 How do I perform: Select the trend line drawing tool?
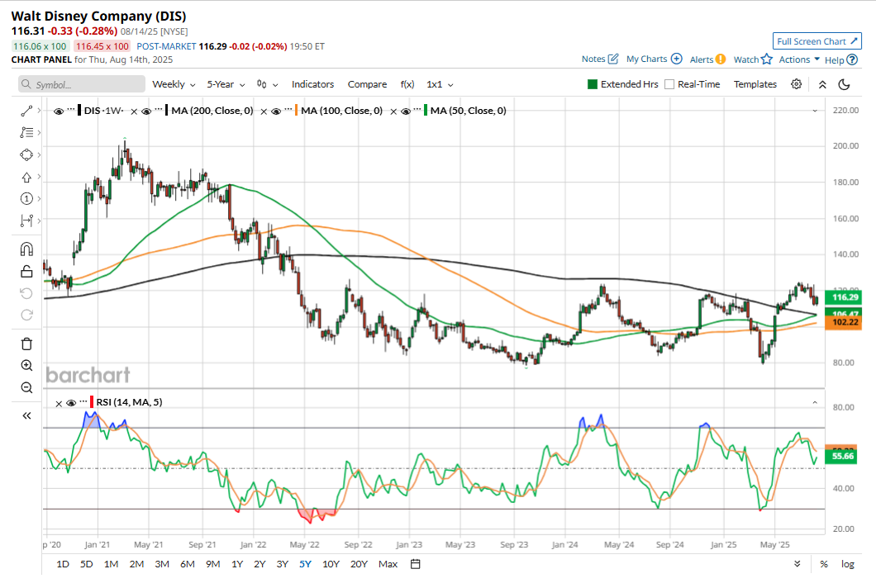(x=26, y=111)
